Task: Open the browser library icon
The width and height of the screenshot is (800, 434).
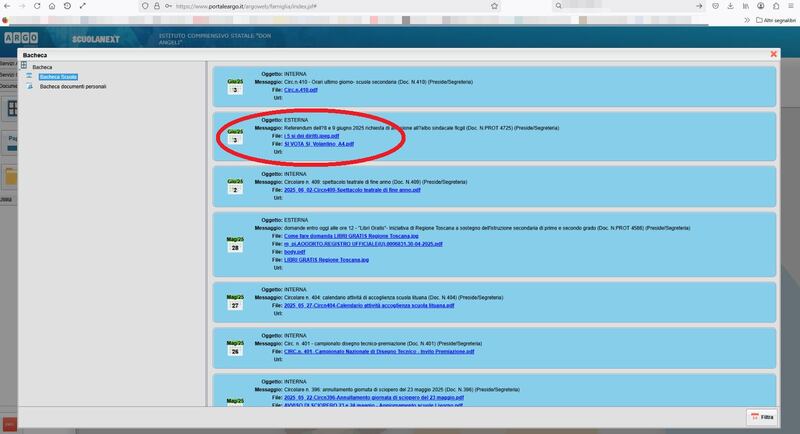Action: 746,6
